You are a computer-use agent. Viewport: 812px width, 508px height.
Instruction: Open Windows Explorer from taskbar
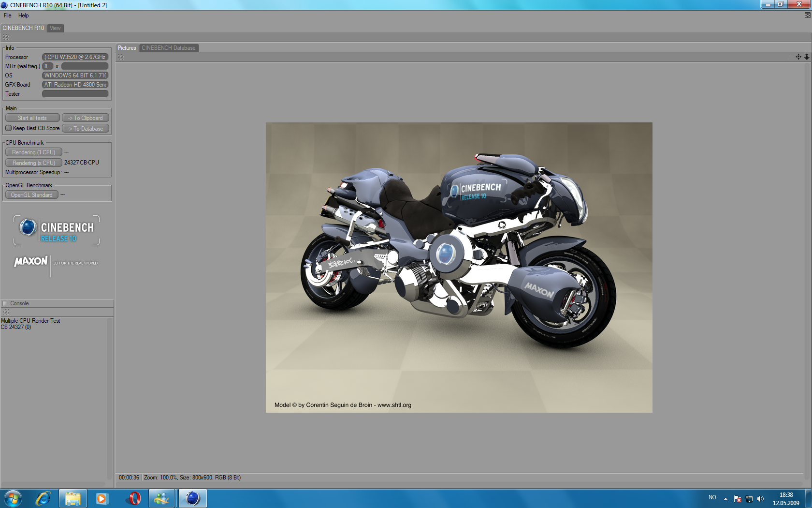73,498
